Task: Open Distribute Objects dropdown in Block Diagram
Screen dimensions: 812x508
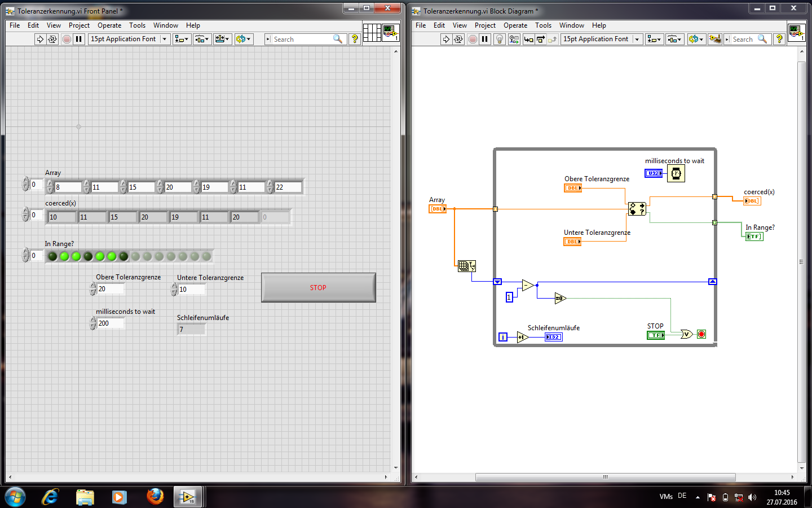Action: [674, 39]
